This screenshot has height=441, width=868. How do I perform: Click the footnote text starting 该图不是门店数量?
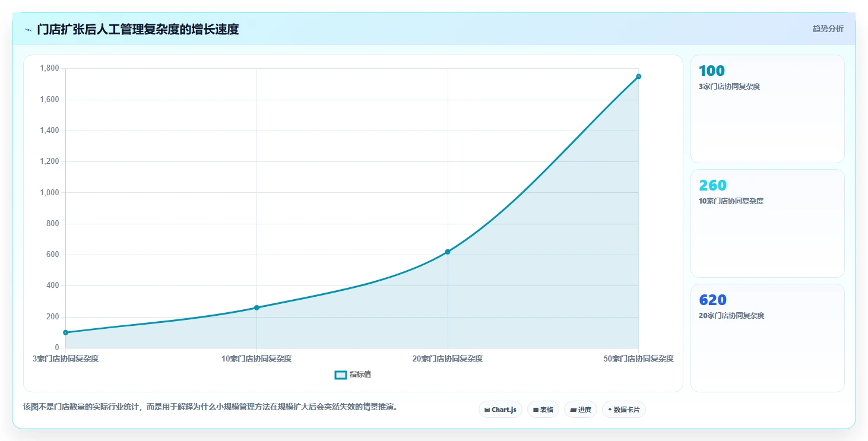click(x=210, y=407)
